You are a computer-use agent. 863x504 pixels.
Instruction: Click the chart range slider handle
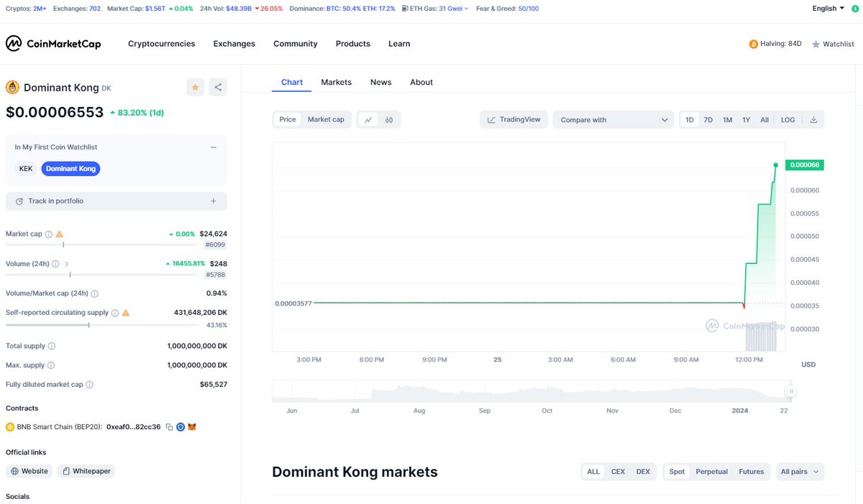791,392
